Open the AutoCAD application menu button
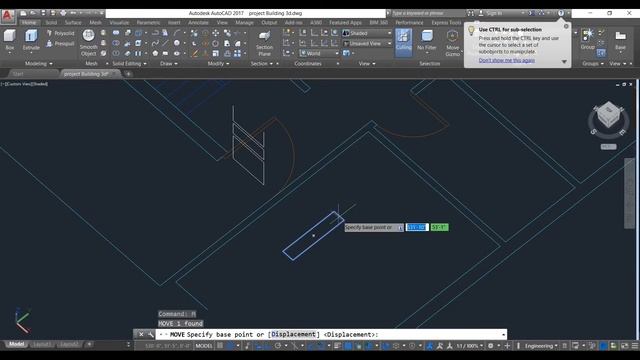The image size is (640, 360). (7, 16)
